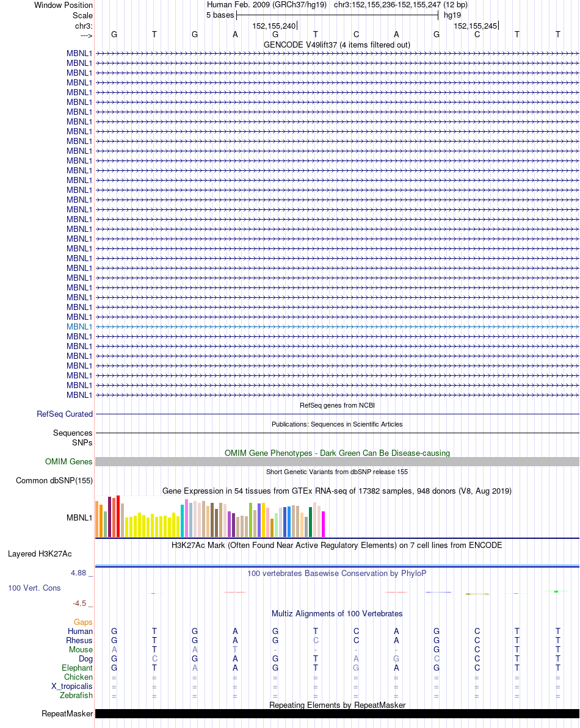Select the chr3: ruler label
The width and height of the screenshot is (580, 728).
click(x=84, y=26)
